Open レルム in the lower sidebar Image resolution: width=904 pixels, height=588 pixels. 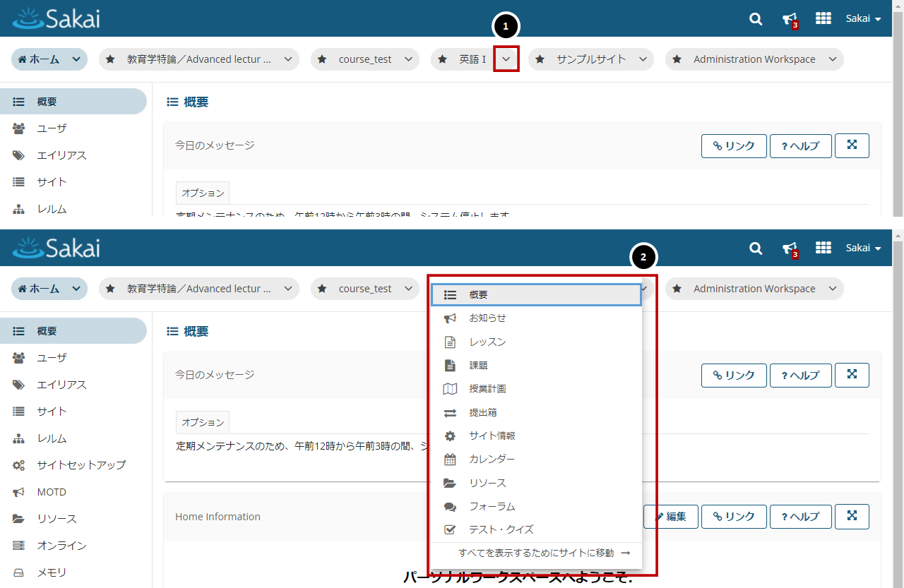[x=73, y=438]
